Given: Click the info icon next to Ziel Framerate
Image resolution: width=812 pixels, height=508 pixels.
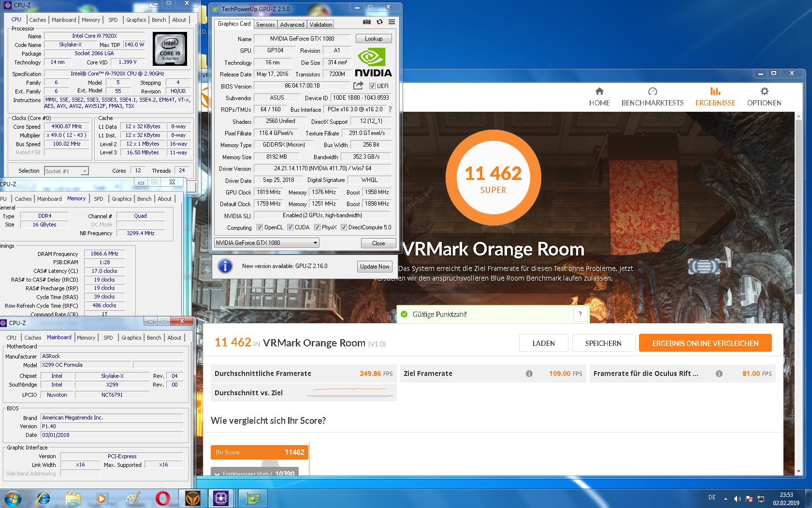Looking at the screenshot, I should click(529, 374).
